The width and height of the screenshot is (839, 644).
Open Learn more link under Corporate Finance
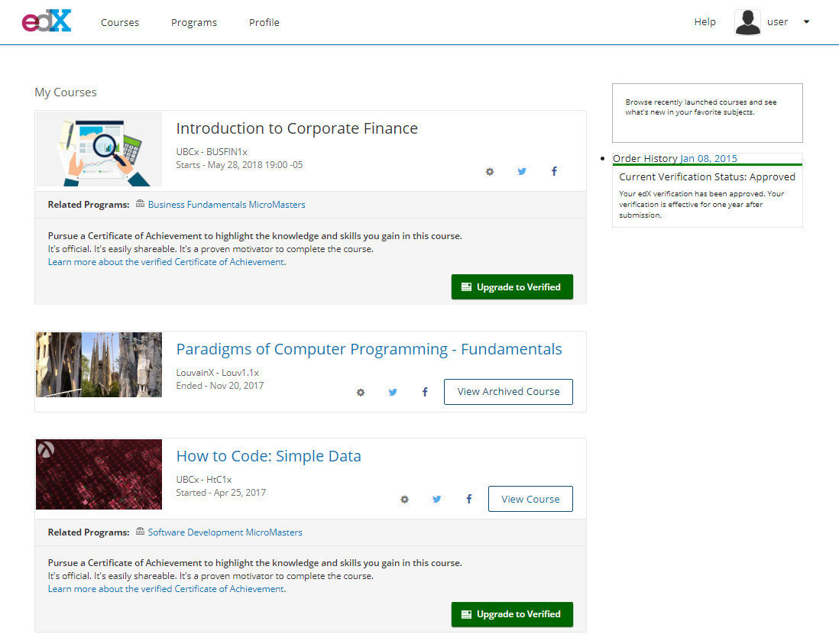tap(166, 261)
